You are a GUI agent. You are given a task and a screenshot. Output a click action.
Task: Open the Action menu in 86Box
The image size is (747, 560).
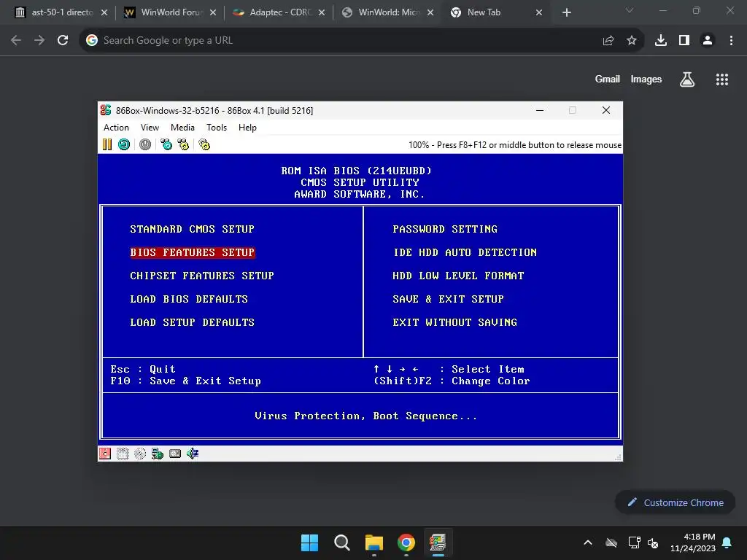click(x=116, y=128)
